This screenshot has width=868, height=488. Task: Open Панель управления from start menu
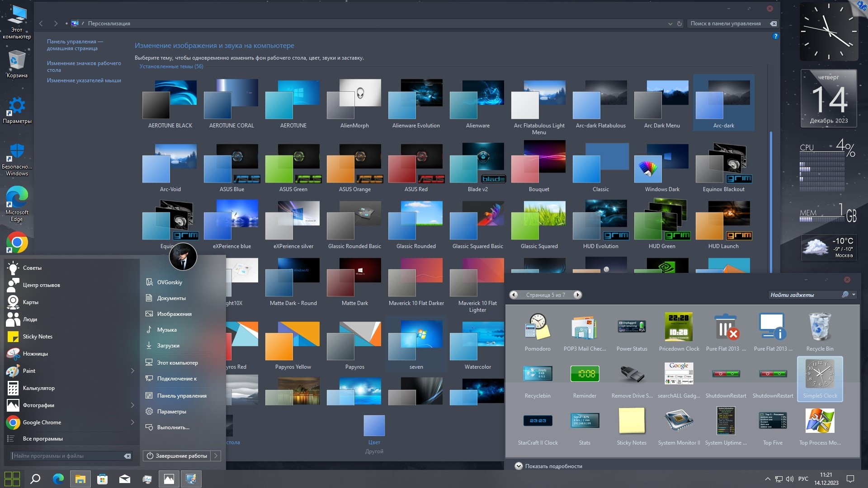pos(181,394)
